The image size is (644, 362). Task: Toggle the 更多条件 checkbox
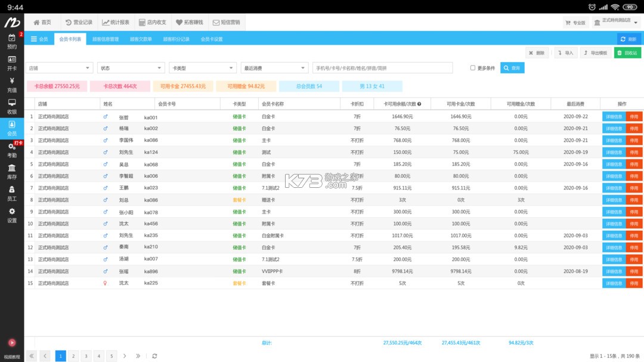pos(473,68)
